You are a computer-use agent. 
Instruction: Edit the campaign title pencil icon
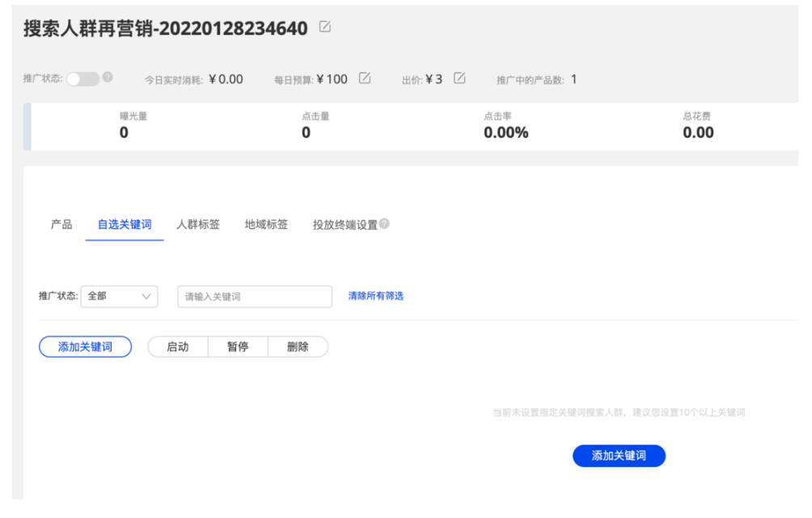(x=324, y=27)
